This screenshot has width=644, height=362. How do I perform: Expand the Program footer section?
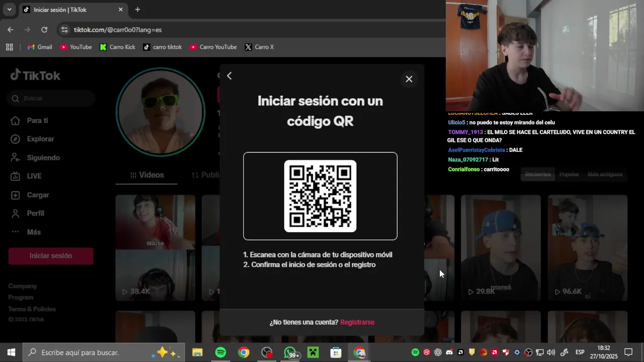click(x=21, y=298)
